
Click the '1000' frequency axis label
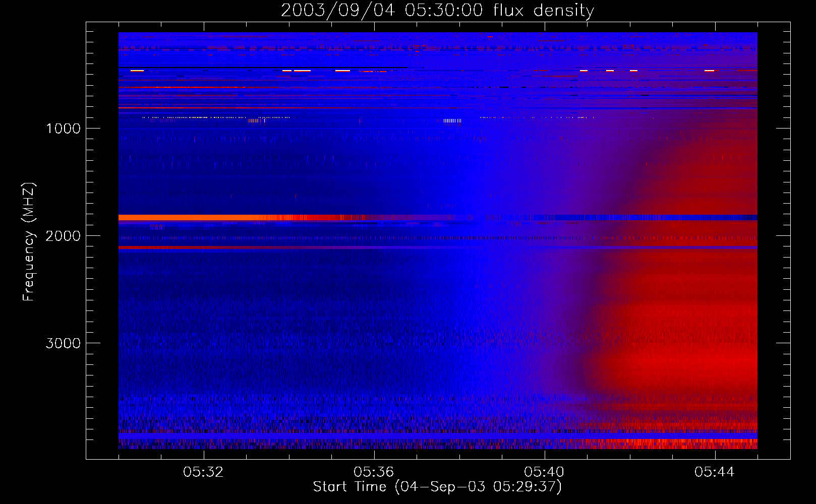(63, 129)
